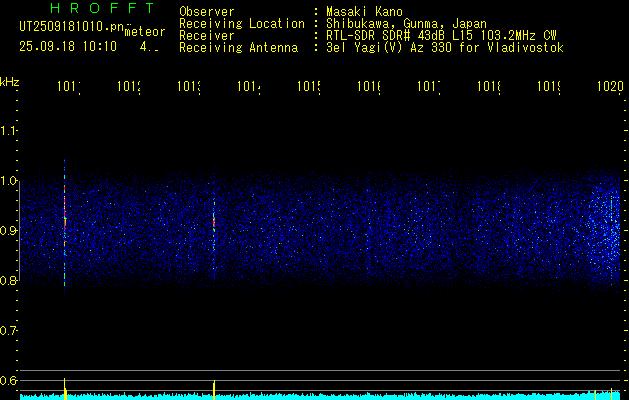This screenshot has width=629, height=400.
Task: Click the 1.0 kHz frequency label
Action: [x=10, y=181]
